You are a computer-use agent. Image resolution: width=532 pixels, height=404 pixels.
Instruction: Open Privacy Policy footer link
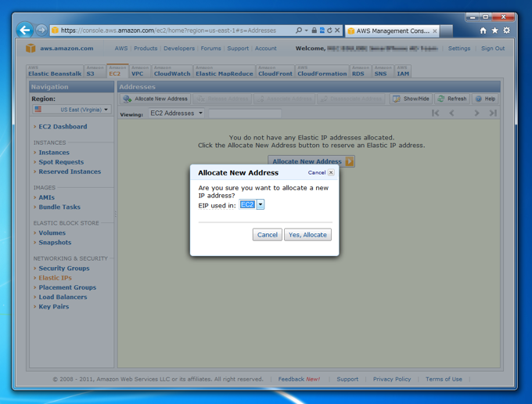pos(392,379)
